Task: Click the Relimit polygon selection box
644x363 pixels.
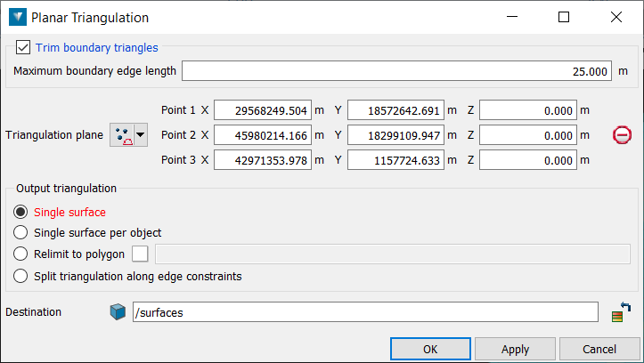Action: [140, 254]
